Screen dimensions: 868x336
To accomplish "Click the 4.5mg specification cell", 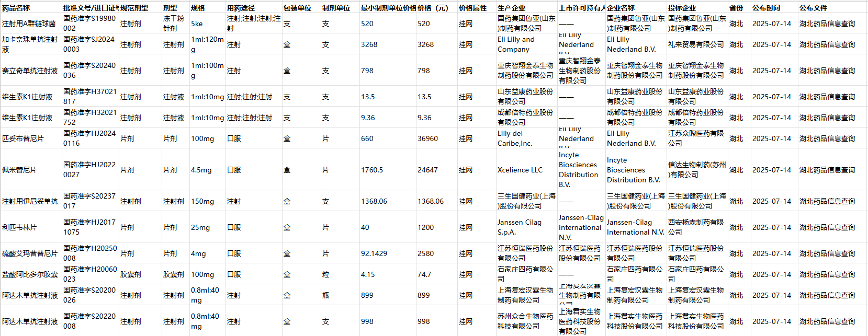I will 208,170.
